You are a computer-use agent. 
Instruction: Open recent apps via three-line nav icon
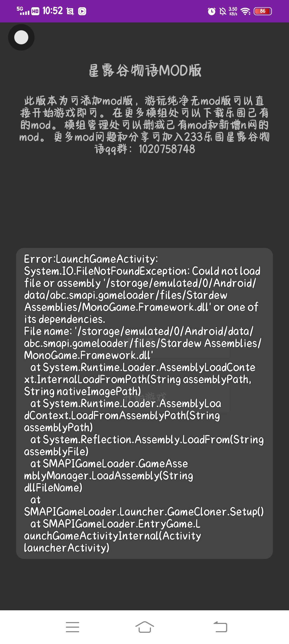point(72,627)
